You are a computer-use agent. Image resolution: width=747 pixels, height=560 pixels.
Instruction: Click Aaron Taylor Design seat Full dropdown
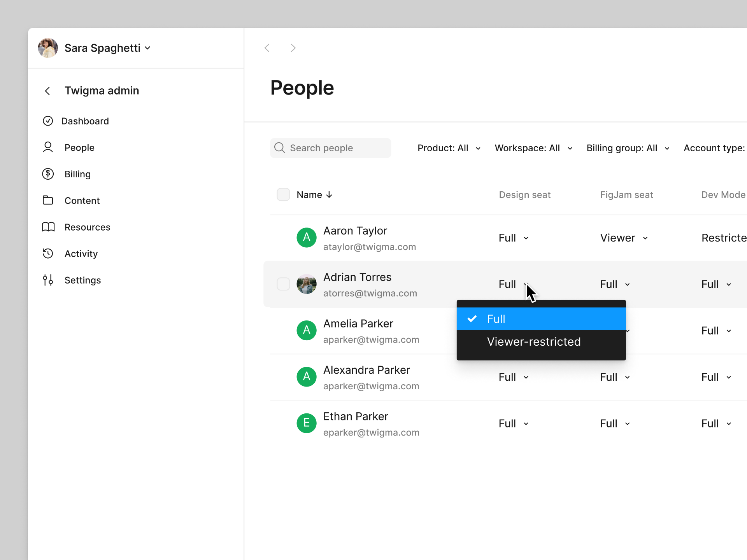click(x=512, y=238)
